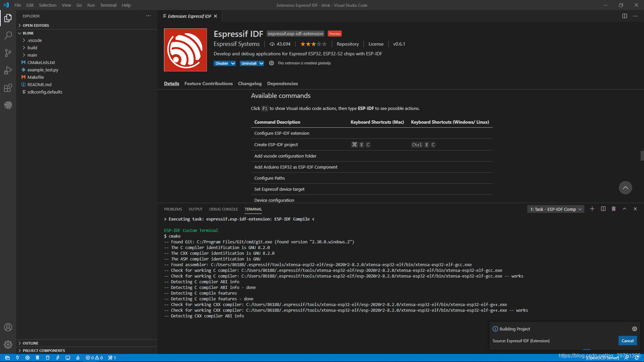
Task: Maximize the panel size chevron
Action: pos(625,209)
